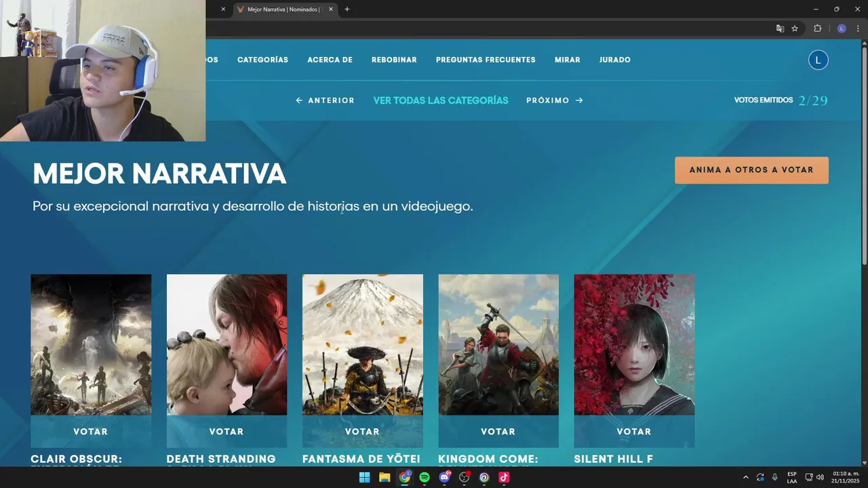The height and width of the screenshot is (488, 868).
Task: Switch the ESP LAA keyboard language
Action: point(792,477)
